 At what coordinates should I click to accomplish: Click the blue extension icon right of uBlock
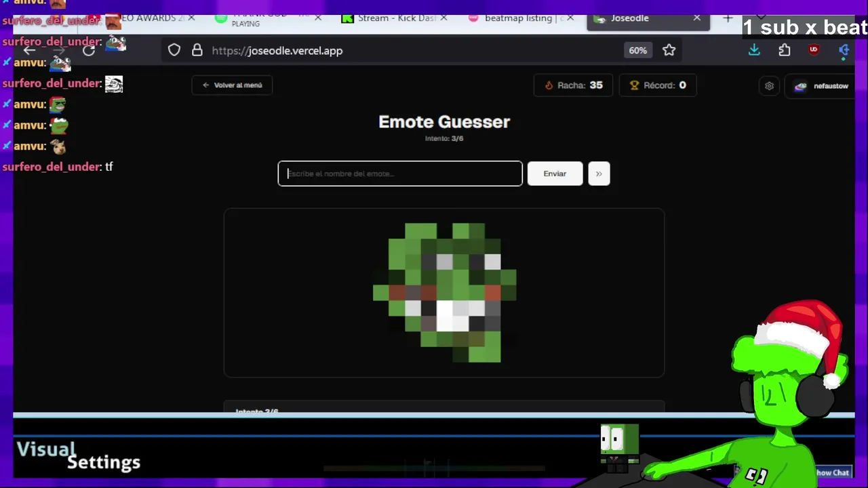(x=844, y=50)
